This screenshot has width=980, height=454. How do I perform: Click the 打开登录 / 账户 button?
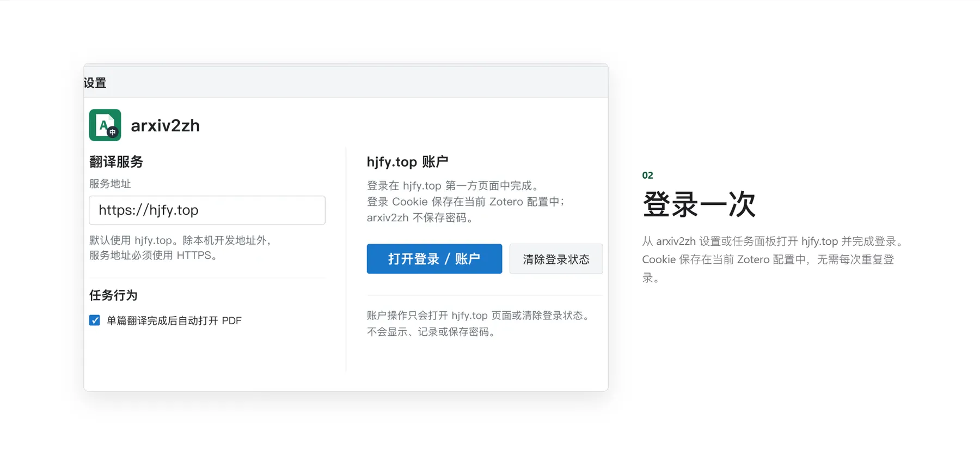point(434,259)
